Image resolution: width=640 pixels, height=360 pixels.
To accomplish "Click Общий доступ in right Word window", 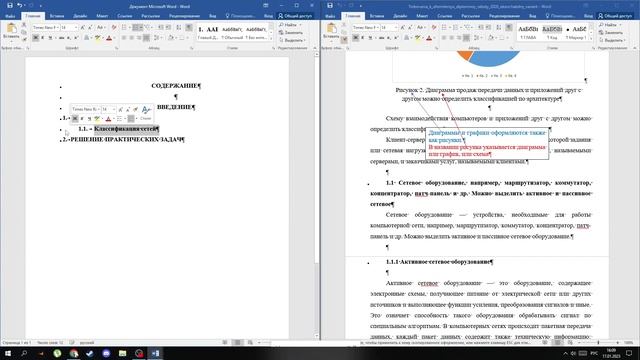I will (615, 16).
